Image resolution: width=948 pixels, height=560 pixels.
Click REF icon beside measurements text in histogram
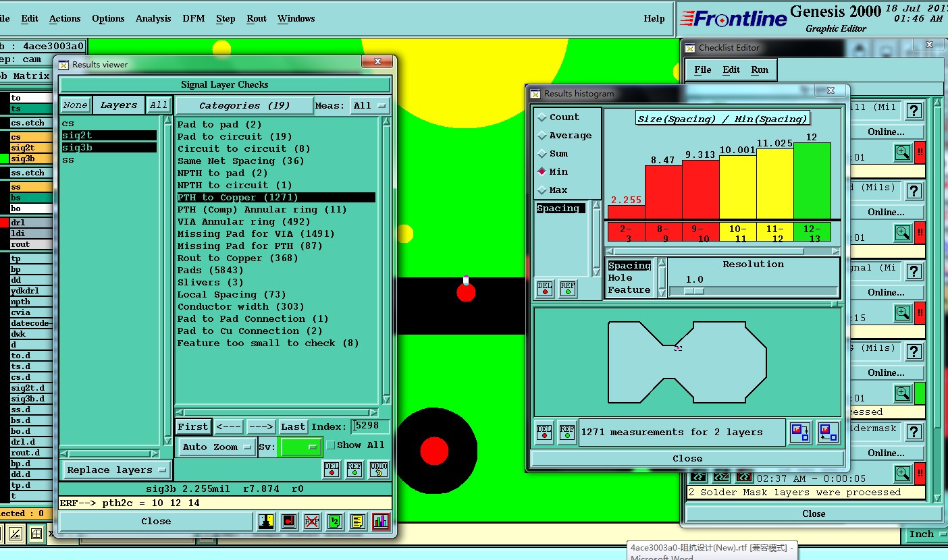tap(567, 432)
